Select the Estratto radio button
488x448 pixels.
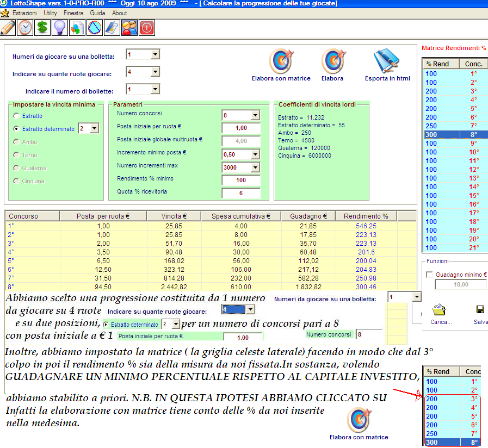pyautogui.click(x=16, y=116)
